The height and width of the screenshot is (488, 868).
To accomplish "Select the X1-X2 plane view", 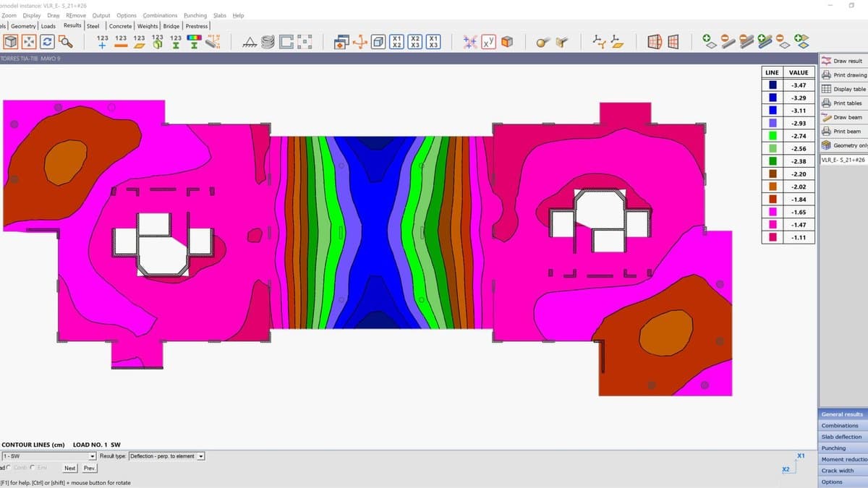I will click(x=397, y=42).
